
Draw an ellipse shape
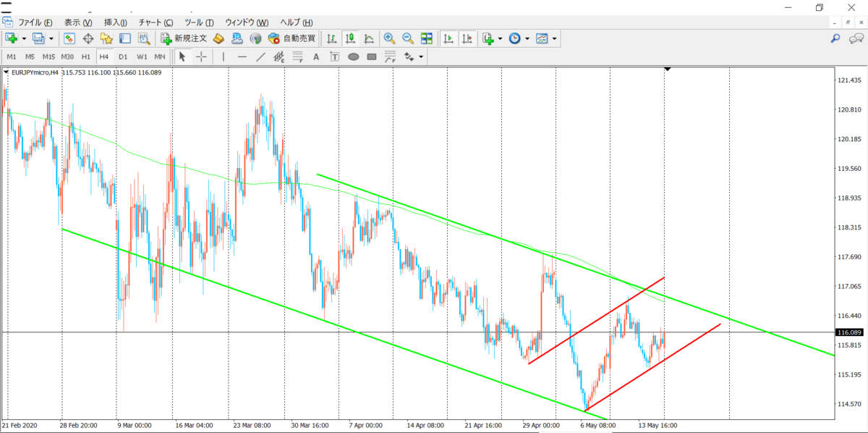click(x=354, y=56)
